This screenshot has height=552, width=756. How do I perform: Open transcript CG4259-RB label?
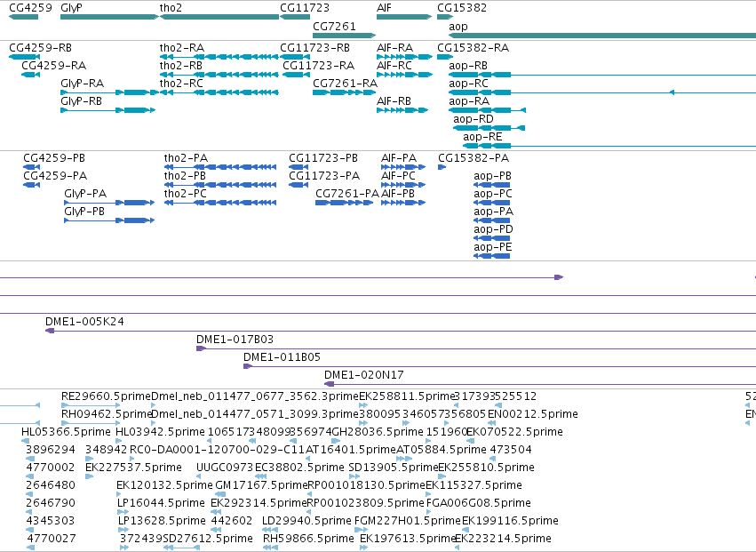tap(41, 48)
